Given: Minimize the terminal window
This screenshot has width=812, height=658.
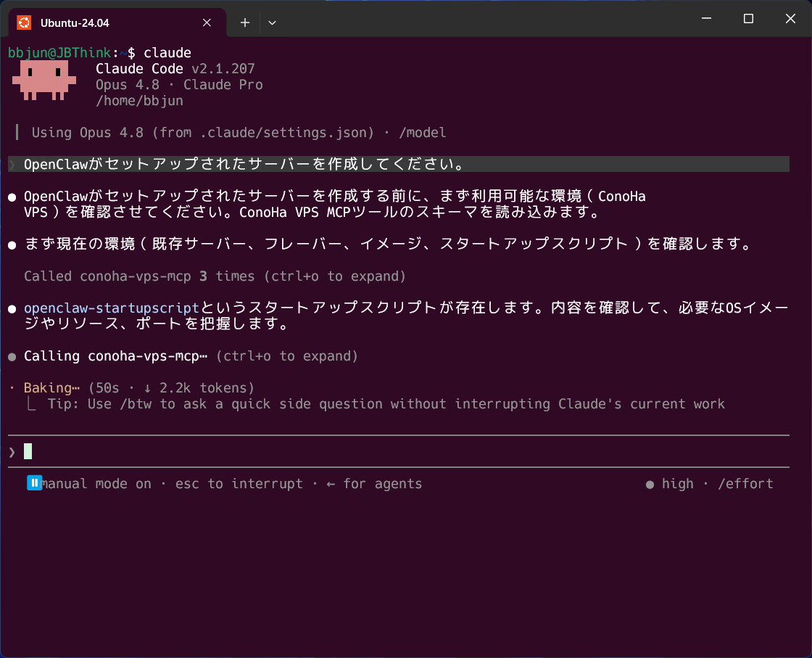Looking at the screenshot, I should [x=706, y=19].
